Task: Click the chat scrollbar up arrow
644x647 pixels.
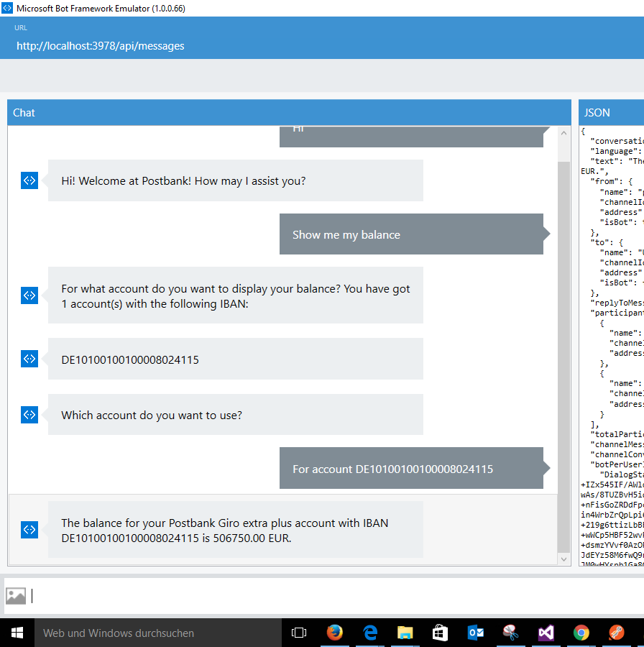Action: (x=563, y=133)
